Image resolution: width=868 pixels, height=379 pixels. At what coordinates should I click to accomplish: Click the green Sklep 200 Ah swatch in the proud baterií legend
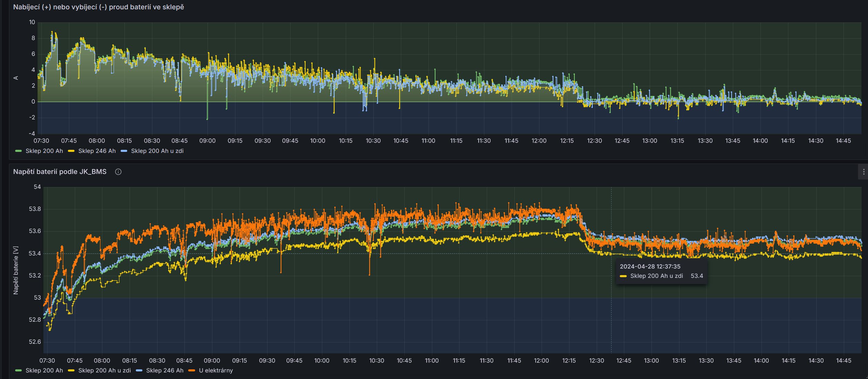(19, 151)
